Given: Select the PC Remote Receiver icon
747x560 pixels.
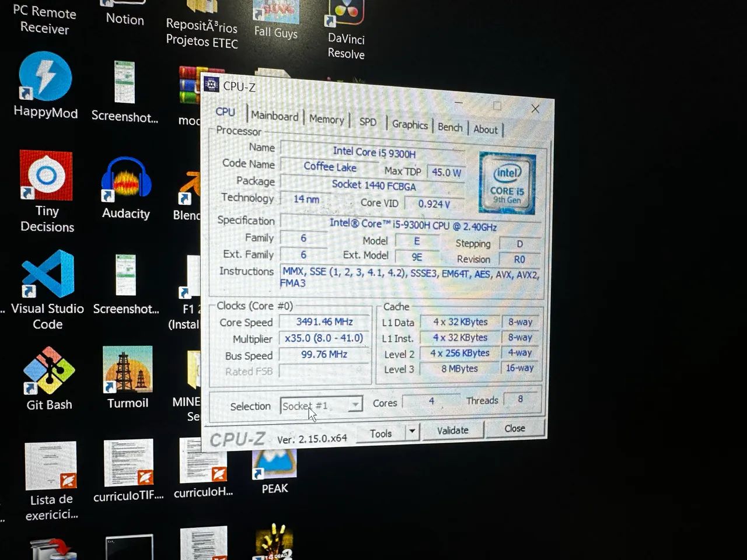Looking at the screenshot, I should click(45, 20).
